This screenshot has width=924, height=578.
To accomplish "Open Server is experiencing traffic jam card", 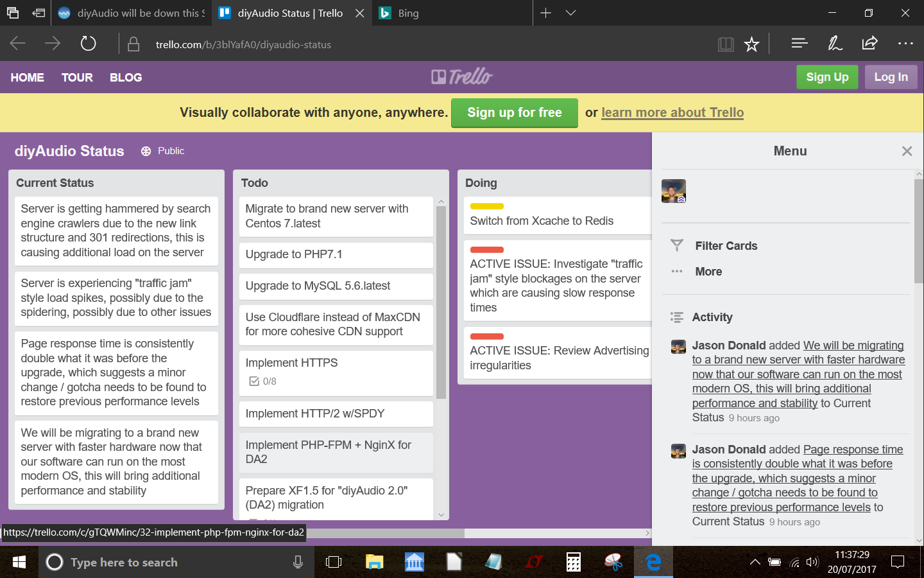I will pyautogui.click(x=116, y=298).
